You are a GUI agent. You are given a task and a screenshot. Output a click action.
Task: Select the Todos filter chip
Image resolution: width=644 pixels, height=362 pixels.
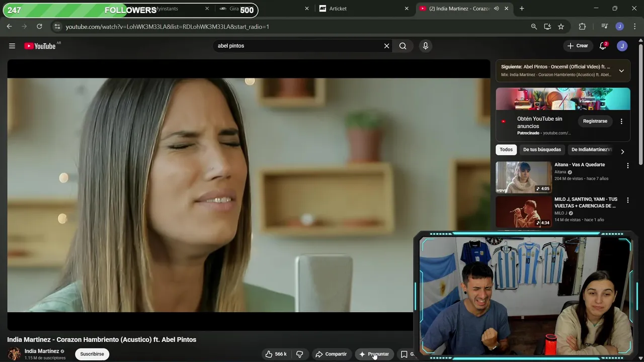(x=506, y=149)
